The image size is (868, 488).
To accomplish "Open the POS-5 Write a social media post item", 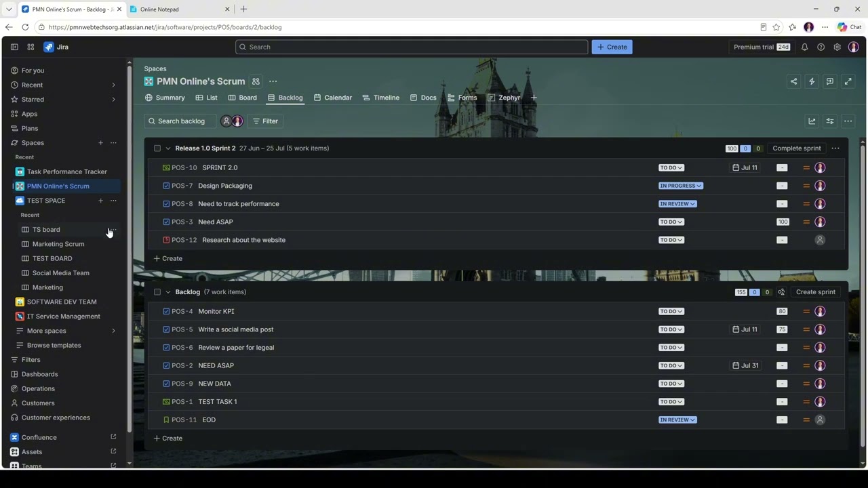I will point(235,329).
